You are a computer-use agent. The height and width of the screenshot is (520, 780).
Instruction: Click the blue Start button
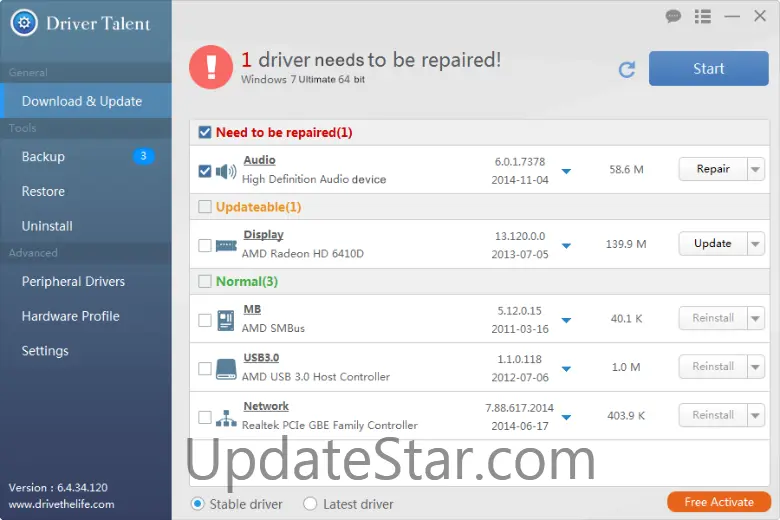(x=708, y=68)
